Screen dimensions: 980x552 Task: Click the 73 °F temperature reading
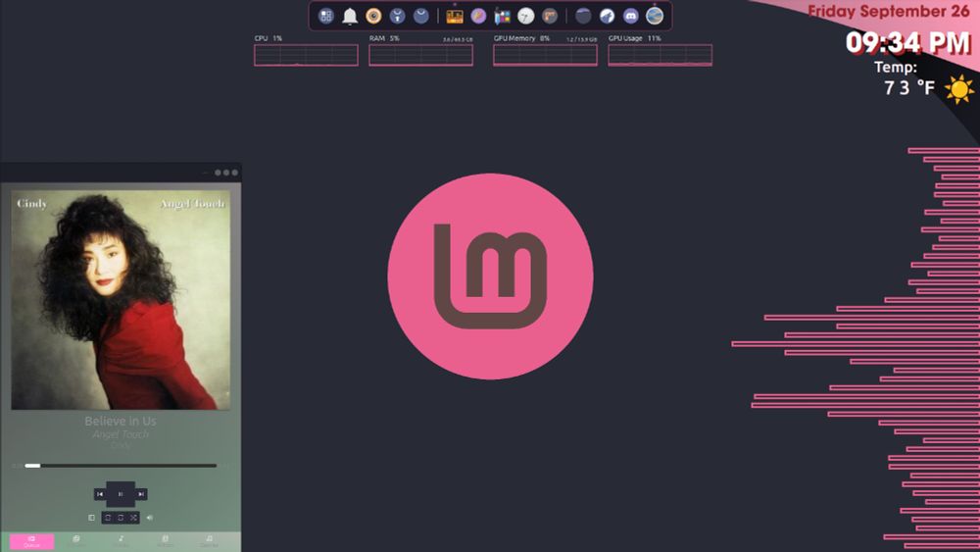coord(909,87)
